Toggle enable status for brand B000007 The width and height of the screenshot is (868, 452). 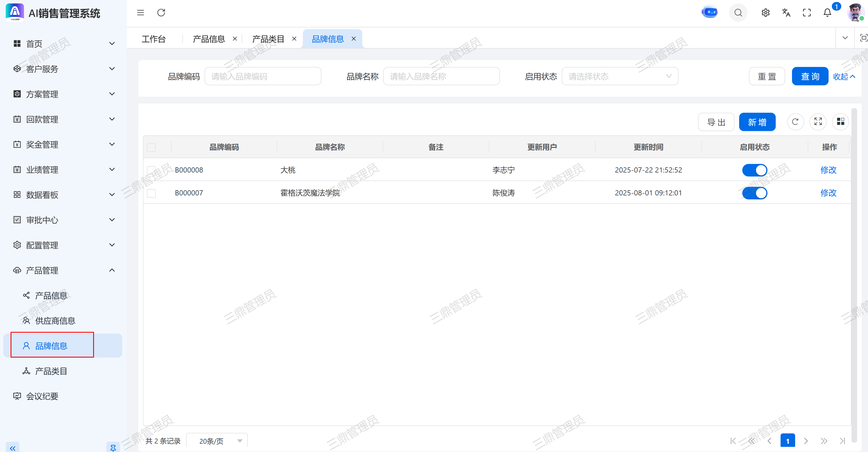tap(755, 193)
